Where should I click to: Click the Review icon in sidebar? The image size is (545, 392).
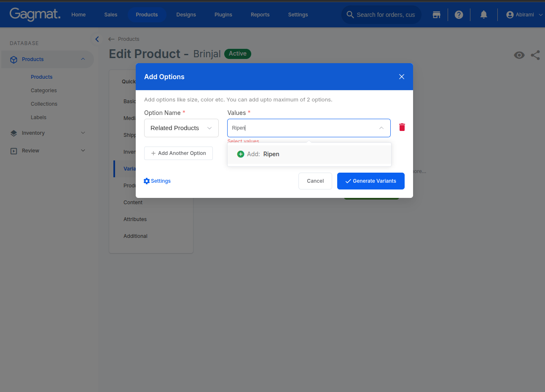14,151
